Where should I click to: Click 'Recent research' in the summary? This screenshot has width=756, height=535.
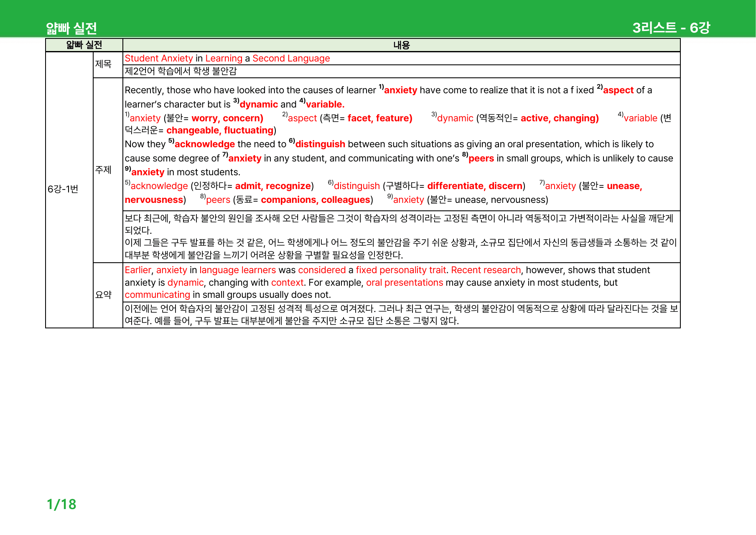pos(486,270)
